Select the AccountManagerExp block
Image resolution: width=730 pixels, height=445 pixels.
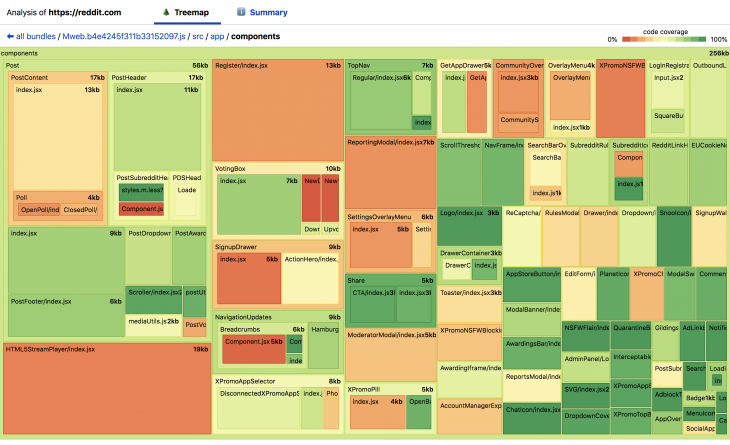[469, 417]
